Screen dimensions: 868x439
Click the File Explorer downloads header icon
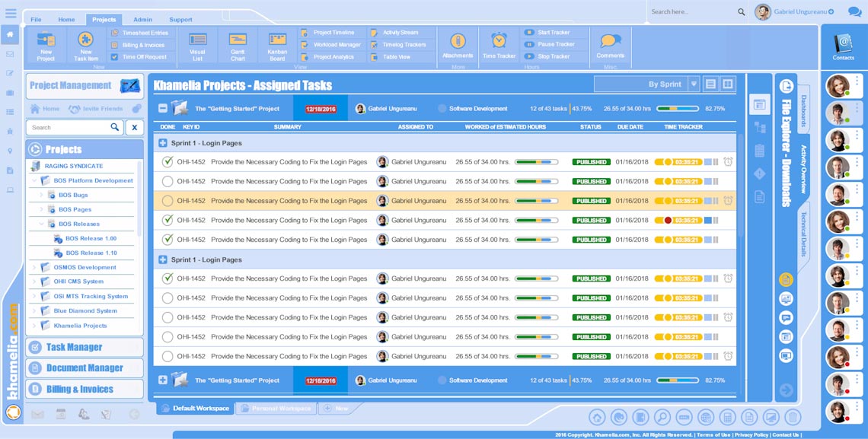786,86
